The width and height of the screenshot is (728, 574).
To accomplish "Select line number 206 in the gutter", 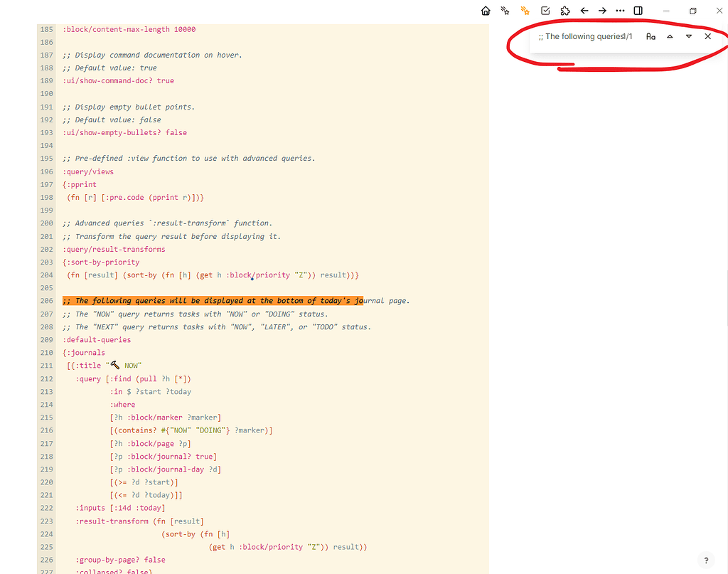I will 46,300.
